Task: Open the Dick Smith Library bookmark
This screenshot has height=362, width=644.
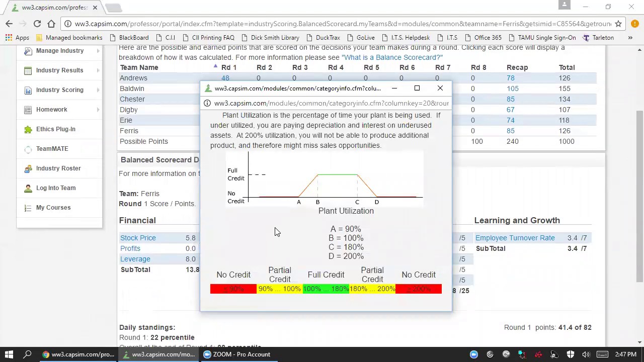Action: 270,38
